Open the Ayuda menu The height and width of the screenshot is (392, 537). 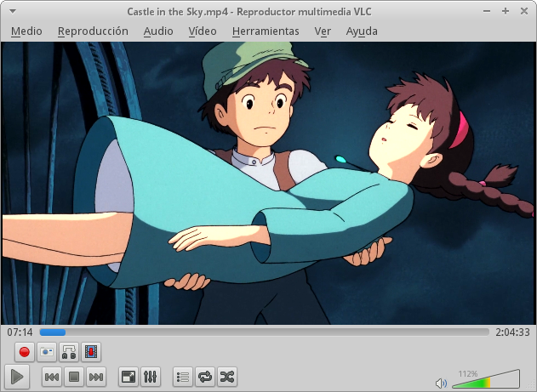click(x=362, y=31)
